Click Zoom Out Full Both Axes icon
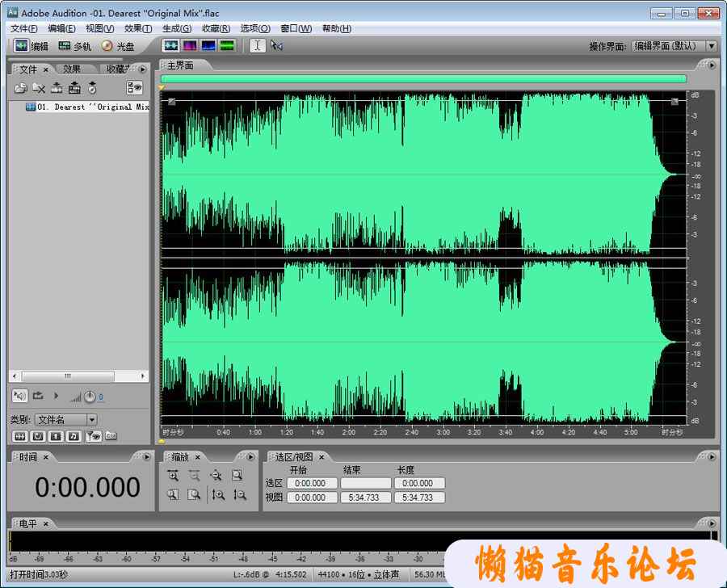This screenshot has width=727, height=588. pyautogui.click(x=216, y=475)
